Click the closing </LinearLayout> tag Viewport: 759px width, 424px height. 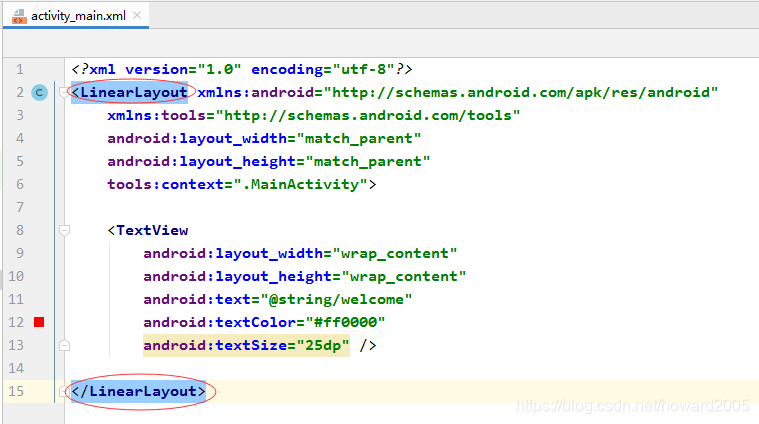138,391
